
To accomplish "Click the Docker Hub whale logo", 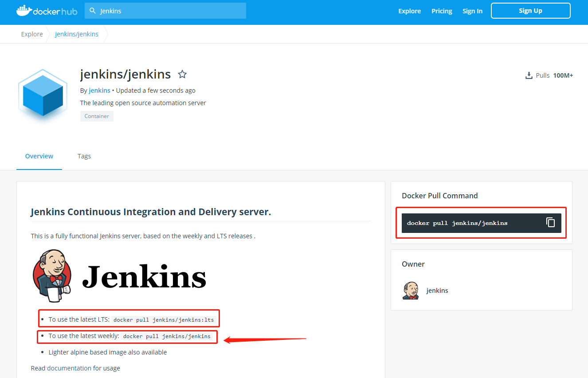I will (47, 11).
